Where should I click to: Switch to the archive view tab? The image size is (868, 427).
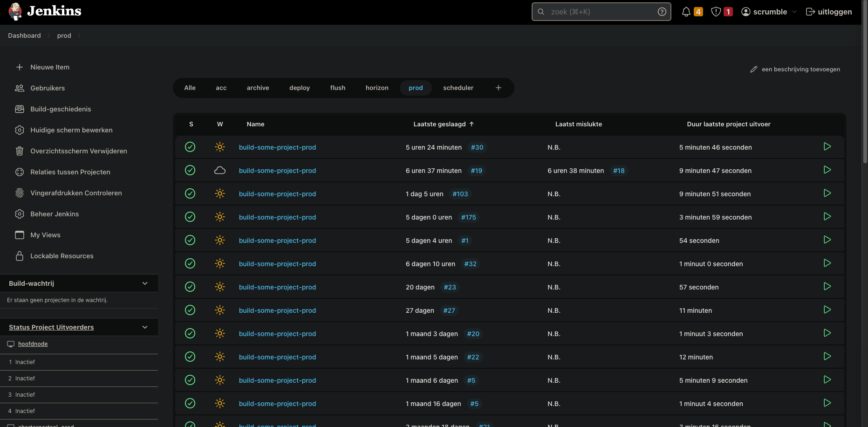[x=258, y=88]
